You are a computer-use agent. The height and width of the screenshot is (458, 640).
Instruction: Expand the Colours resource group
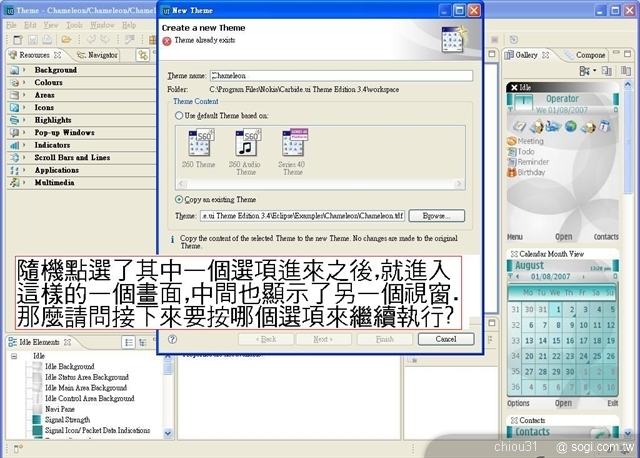coord(24,82)
